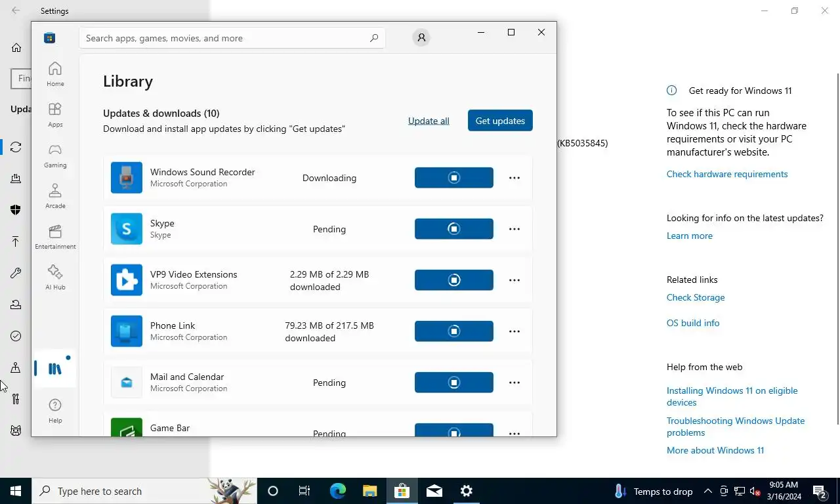Click Windows Sound Recorder app icon
The width and height of the screenshot is (840, 504).
tap(127, 178)
